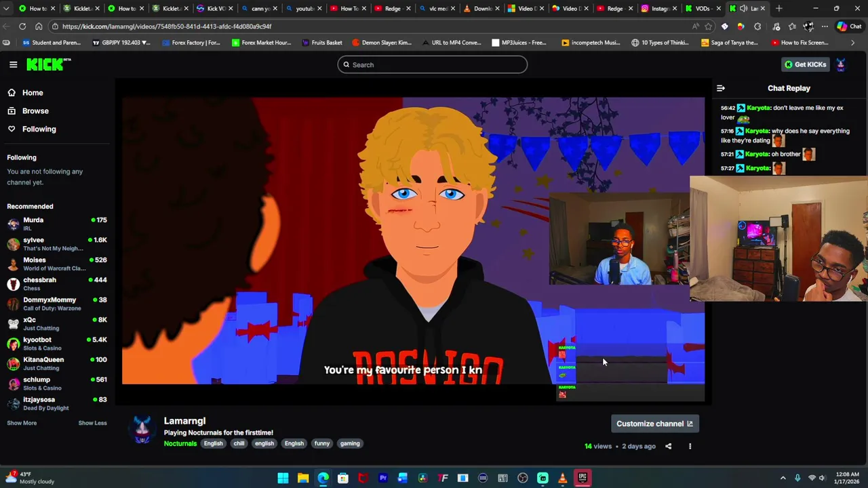Open weather widget on taskbar

click(x=28, y=478)
